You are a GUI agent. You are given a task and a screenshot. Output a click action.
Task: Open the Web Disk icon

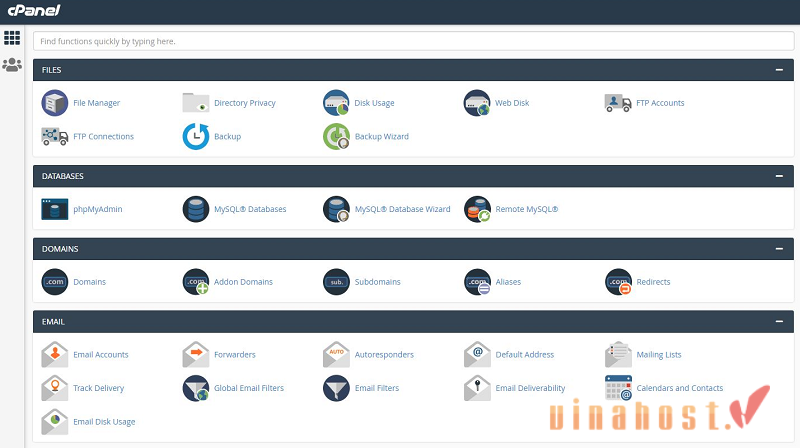478,103
